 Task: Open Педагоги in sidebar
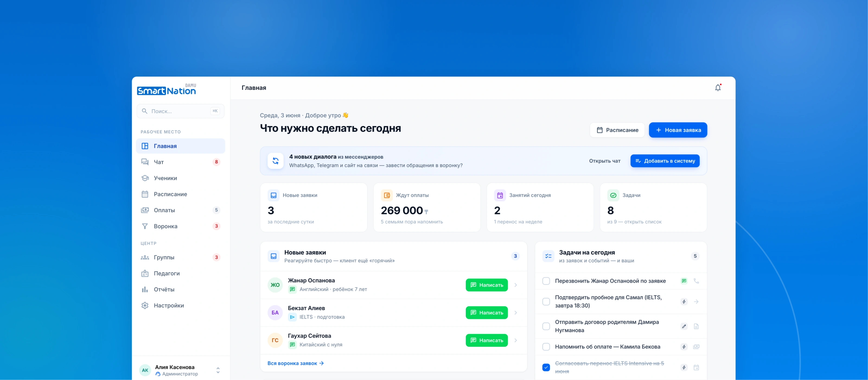(x=181, y=273)
